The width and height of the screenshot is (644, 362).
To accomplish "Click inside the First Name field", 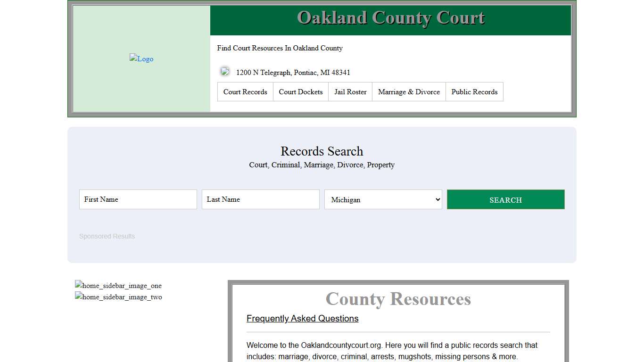I will [x=138, y=199].
